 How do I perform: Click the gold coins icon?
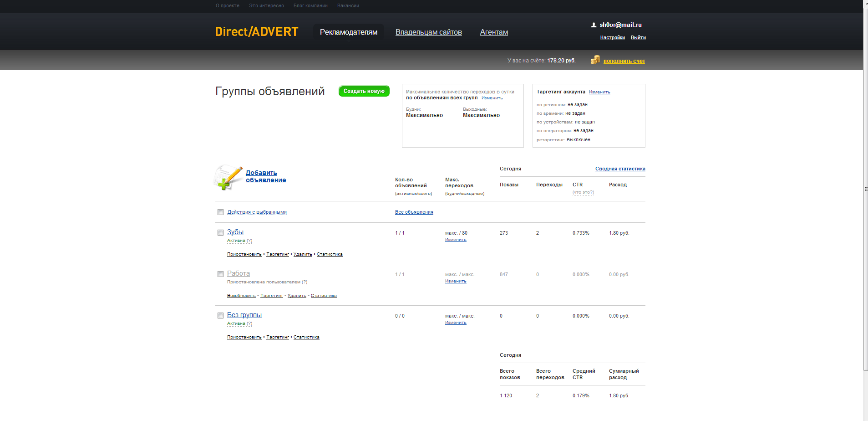click(595, 60)
